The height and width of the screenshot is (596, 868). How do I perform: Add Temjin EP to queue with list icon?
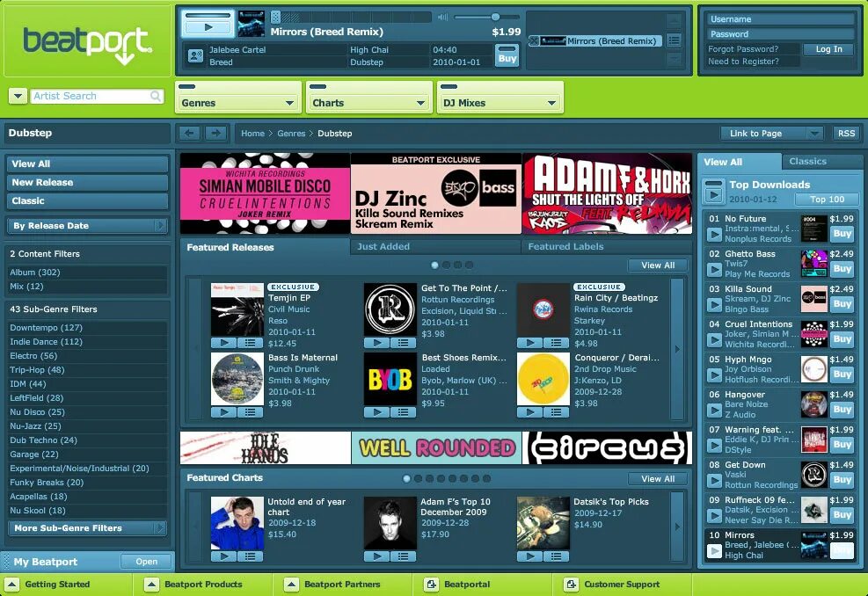tap(251, 343)
